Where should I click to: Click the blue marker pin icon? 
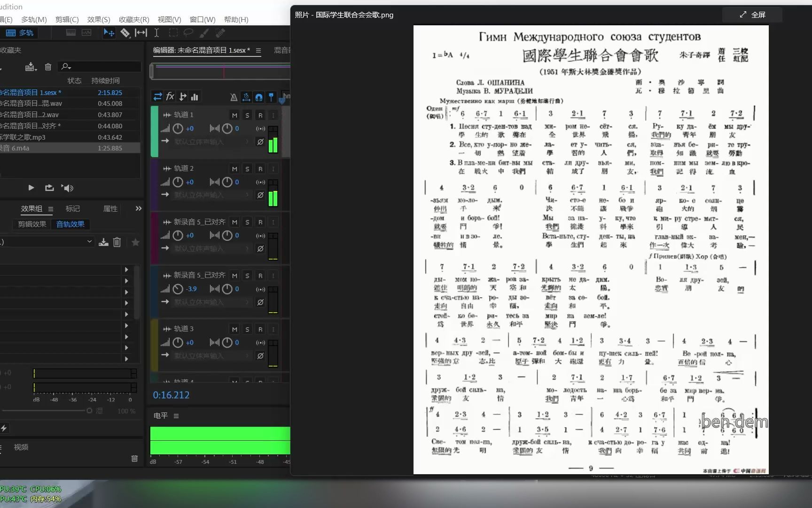pos(271,97)
